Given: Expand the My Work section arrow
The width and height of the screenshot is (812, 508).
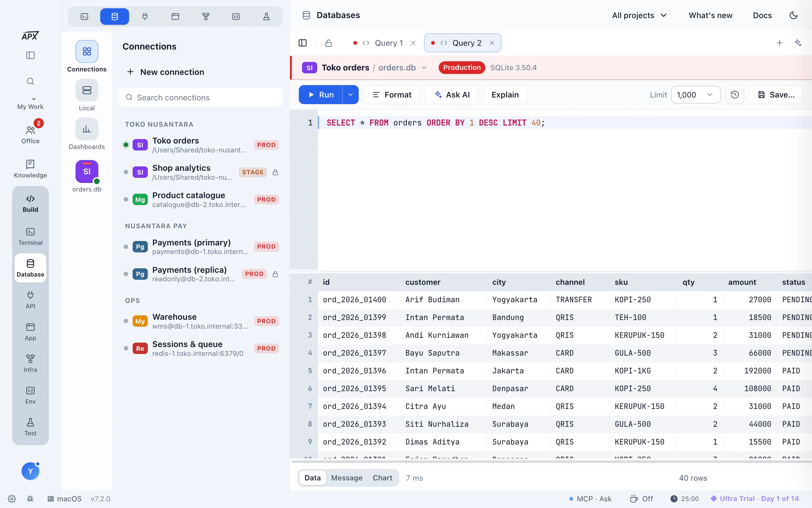Looking at the screenshot, I should click(x=34, y=99).
